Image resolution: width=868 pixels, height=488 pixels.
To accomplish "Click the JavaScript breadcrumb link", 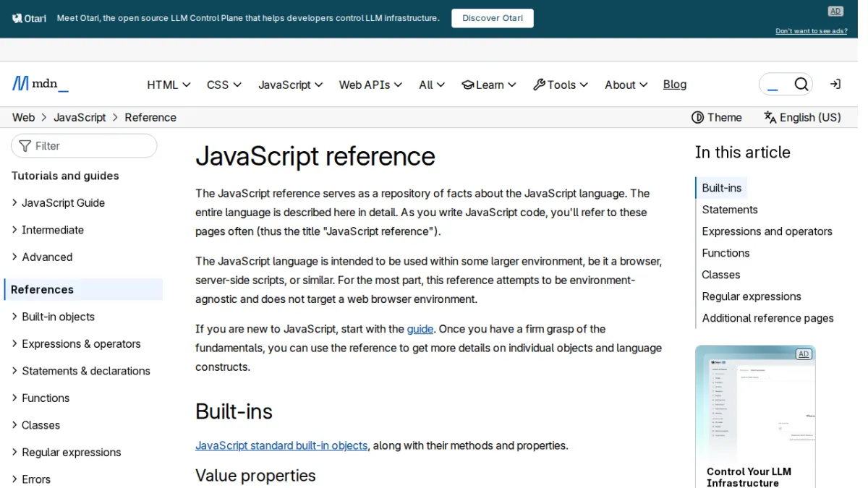I will pos(80,117).
